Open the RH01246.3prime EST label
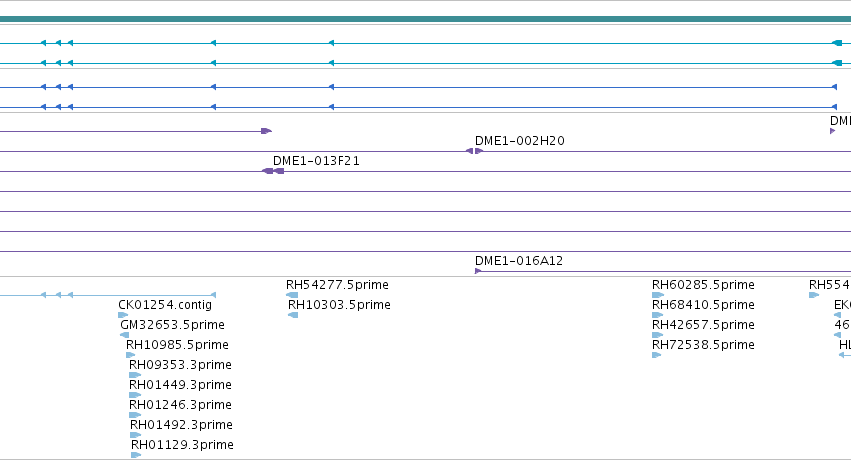 click(180, 405)
